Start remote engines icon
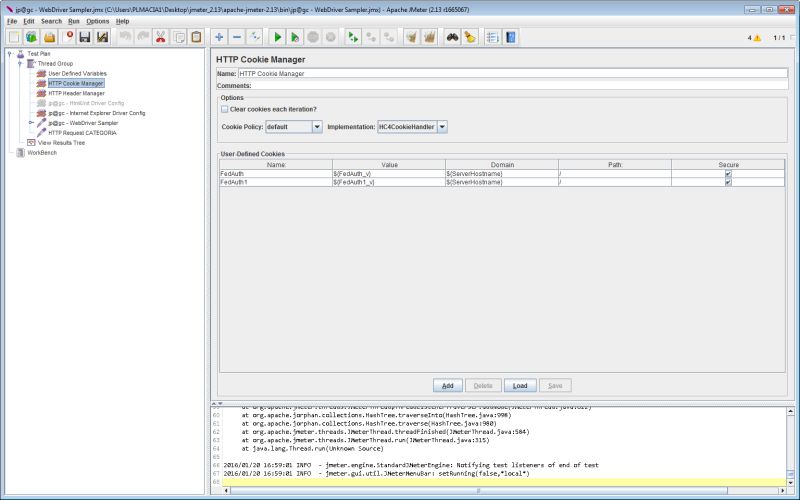This screenshot has height=500, width=800. tap(353, 37)
